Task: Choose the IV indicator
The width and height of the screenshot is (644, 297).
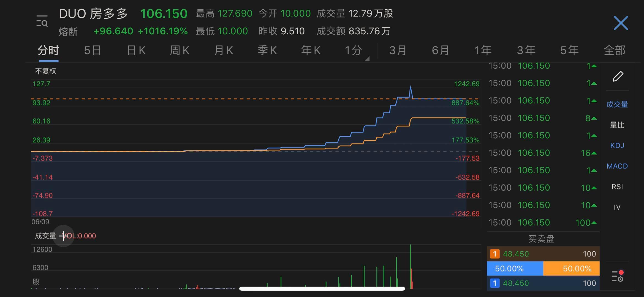Action: pos(617,207)
